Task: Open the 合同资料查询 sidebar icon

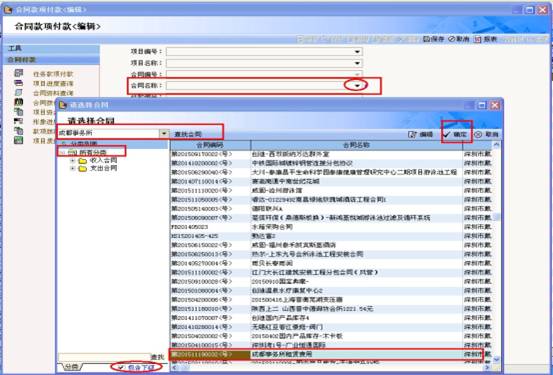Action: (x=18, y=92)
